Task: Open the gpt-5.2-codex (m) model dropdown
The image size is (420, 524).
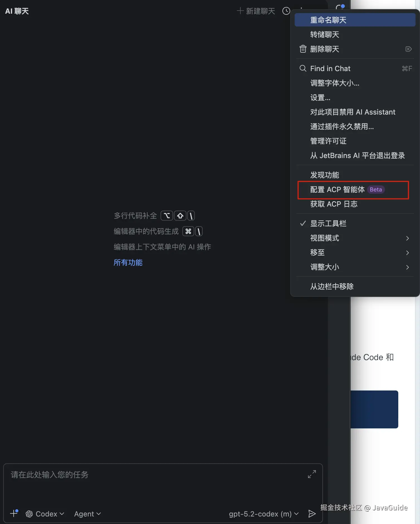Action: tap(264, 514)
